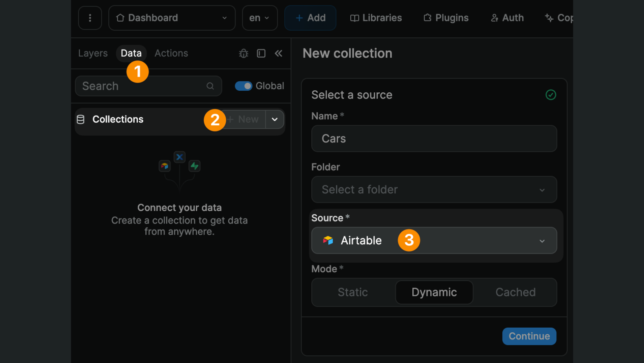Click the Collections database icon
The width and height of the screenshot is (644, 363).
80,119
